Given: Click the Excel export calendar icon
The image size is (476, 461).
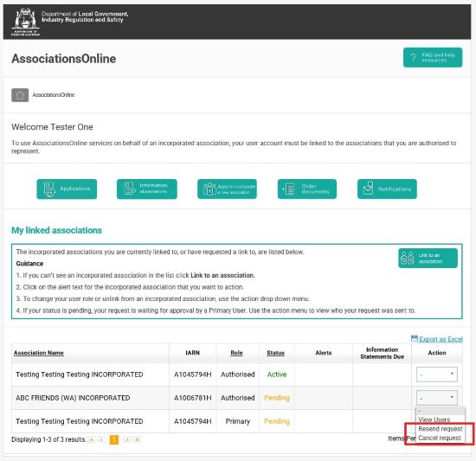Looking at the screenshot, I should (415, 338).
